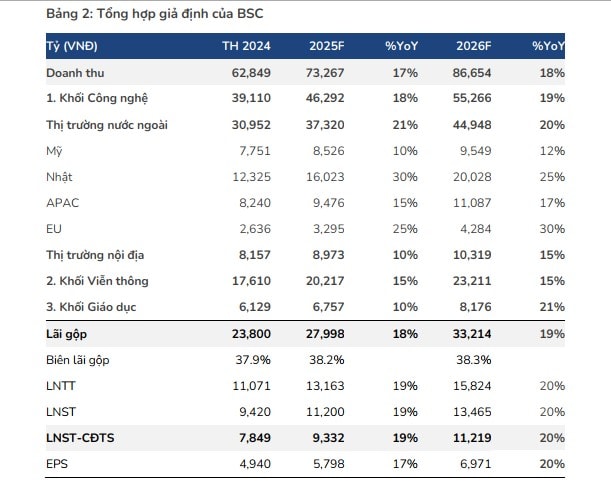This screenshot has height=497, width=611.
Task: Click the Tỷ (VNĐ) header cell
Action: (72, 46)
